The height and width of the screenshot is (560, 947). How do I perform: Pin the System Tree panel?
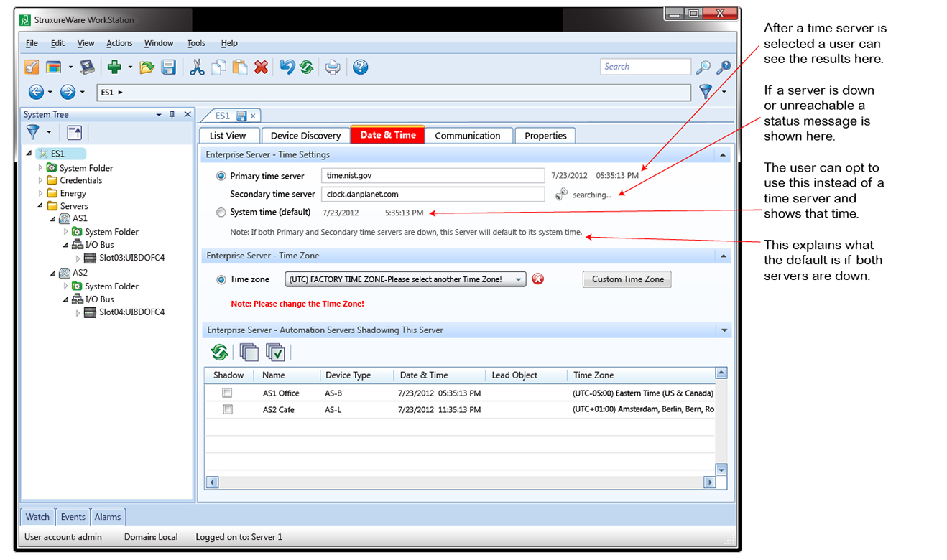[172, 115]
